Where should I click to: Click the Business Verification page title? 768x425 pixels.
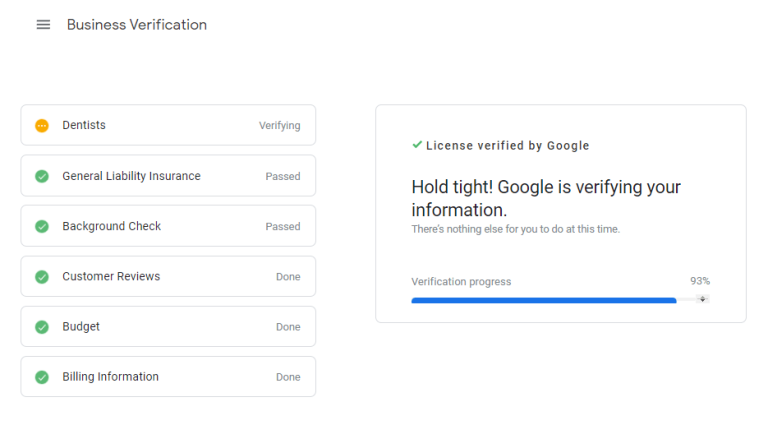coord(137,24)
